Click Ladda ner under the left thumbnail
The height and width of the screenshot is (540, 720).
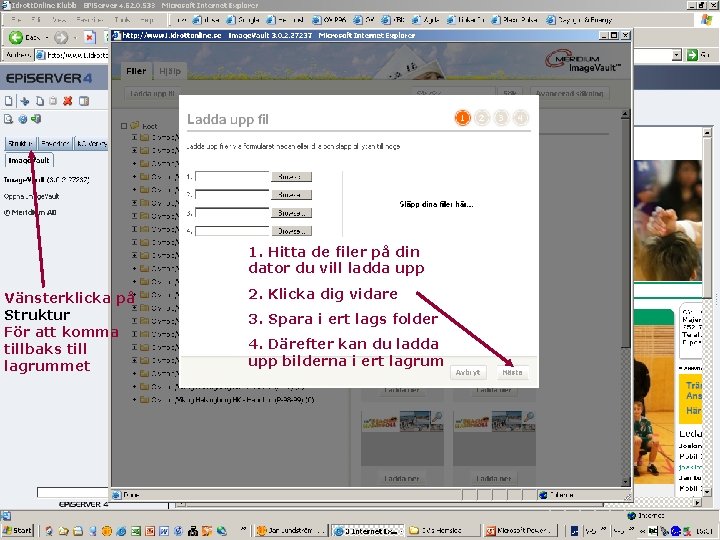tap(402, 478)
